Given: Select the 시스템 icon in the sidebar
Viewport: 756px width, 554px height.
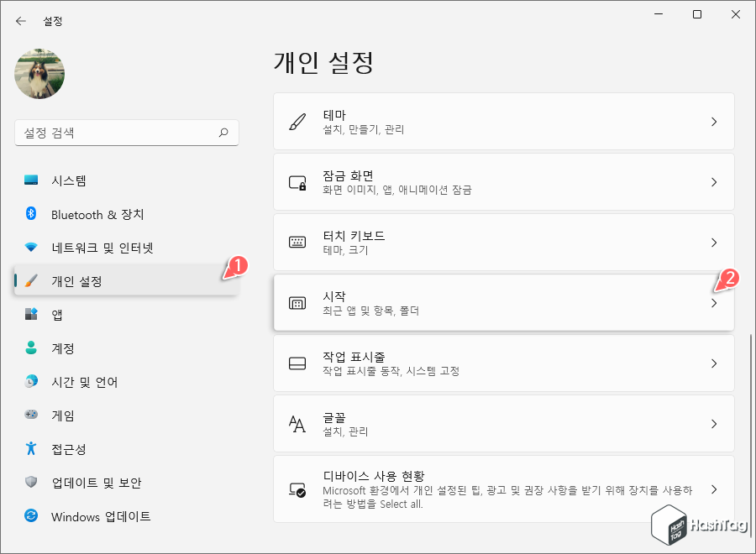Looking at the screenshot, I should [x=31, y=180].
